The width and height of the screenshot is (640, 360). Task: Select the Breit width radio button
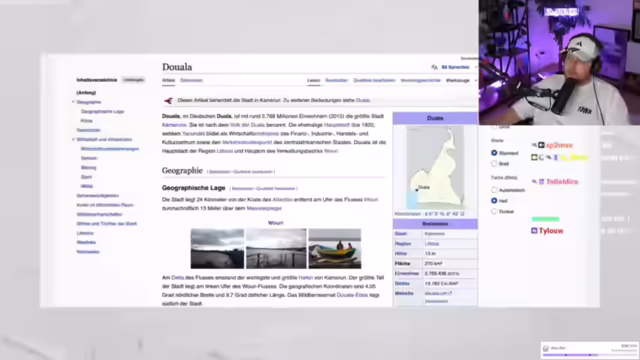(x=494, y=164)
